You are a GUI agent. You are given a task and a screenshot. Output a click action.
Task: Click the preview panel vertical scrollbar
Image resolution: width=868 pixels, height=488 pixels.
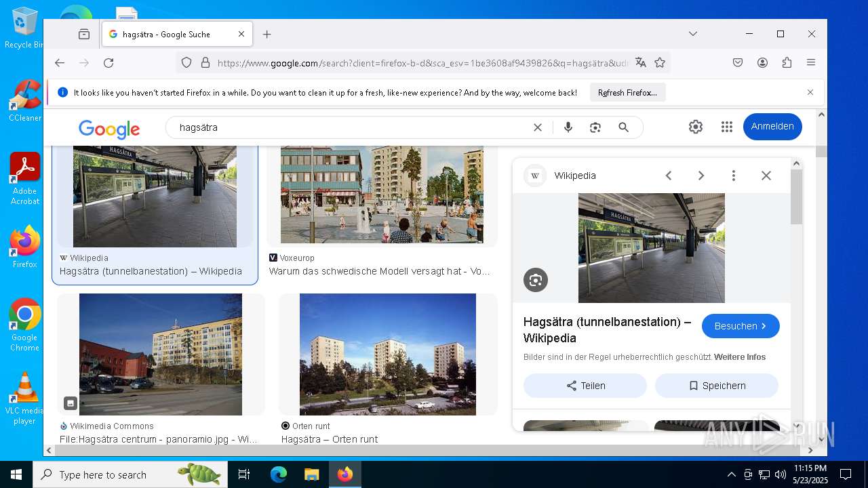(797, 197)
